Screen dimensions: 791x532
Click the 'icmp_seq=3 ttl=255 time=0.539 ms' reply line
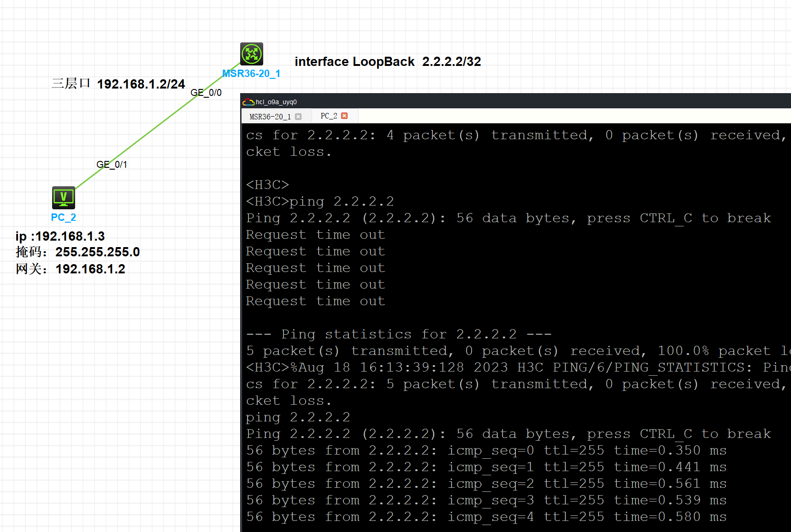click(486, 500)
